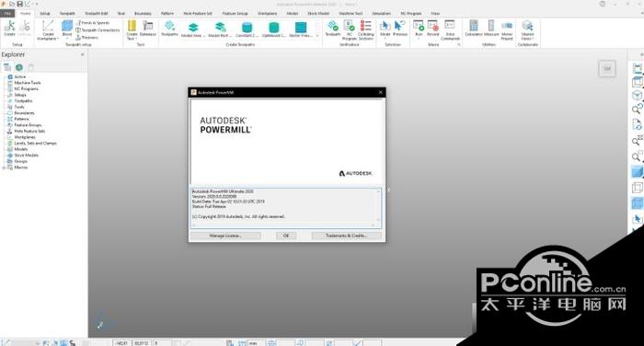This screenshot has height=346, width=644.
Task: Close the Explorer panel
Action: point(82,54)
